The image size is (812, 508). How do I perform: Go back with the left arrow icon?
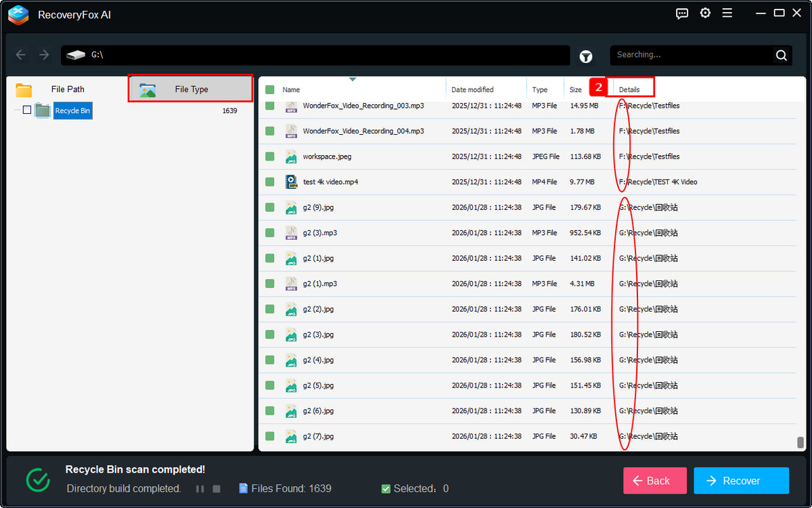[21, 55]
